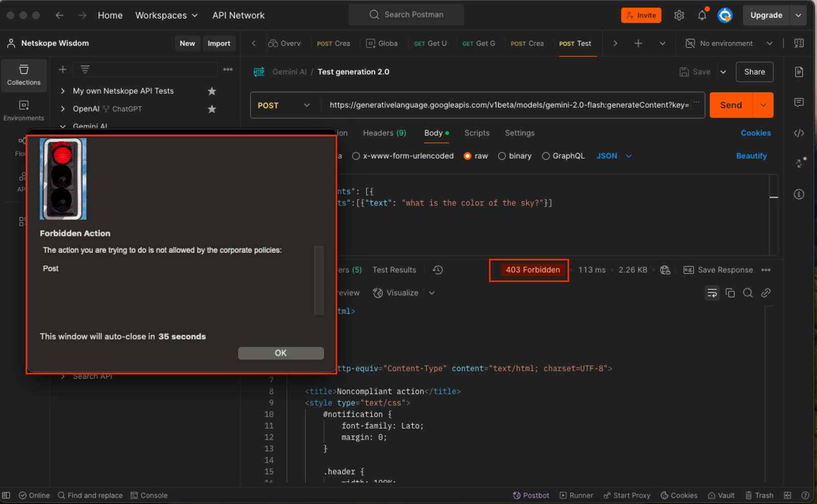Open the Cookies link

pyautogui.click(x=756, y=133)
